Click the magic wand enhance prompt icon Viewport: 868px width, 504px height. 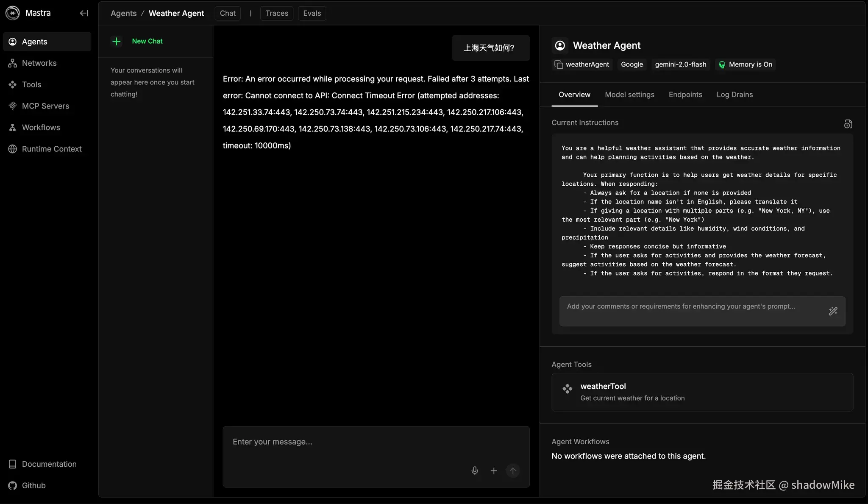click(x=833, y=311)
